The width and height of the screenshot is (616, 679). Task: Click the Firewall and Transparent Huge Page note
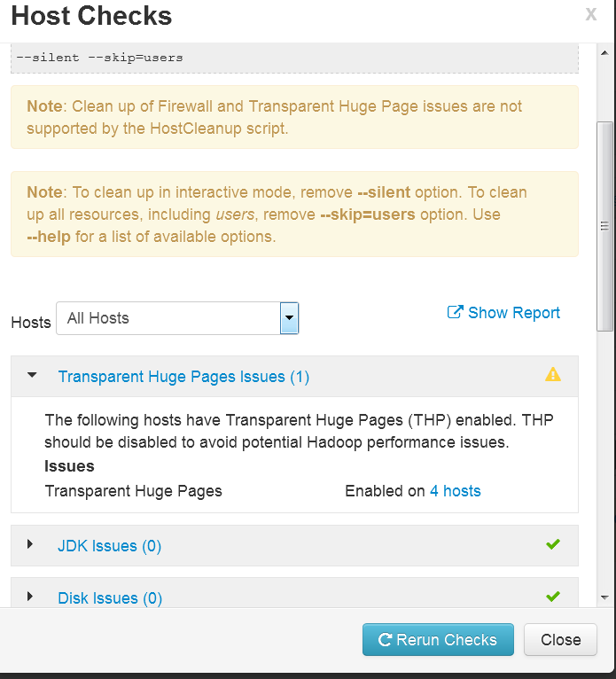pos(294,117)
